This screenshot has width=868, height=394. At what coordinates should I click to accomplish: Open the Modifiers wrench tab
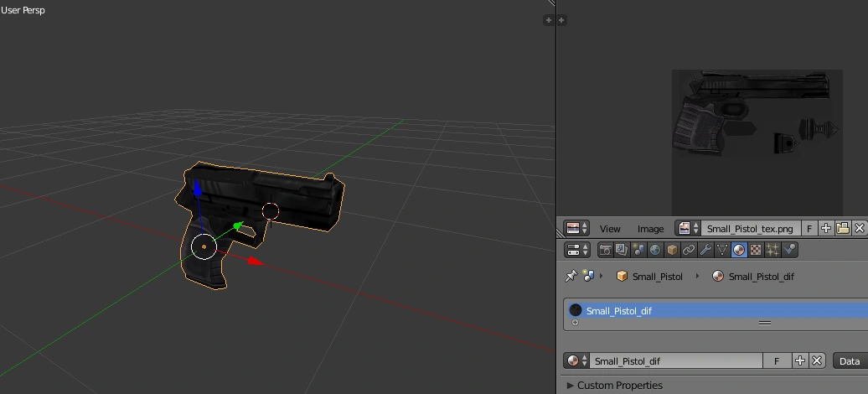click(x=705, y=250)
